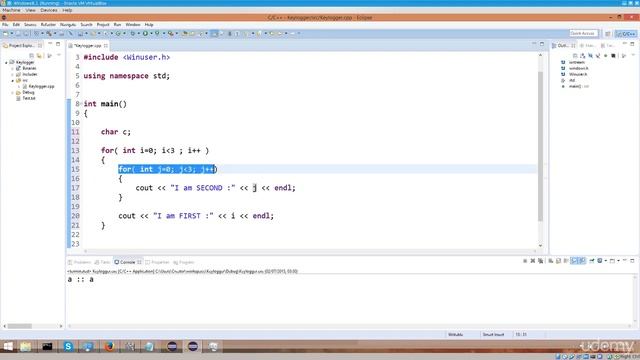Toggle Hide Non-Public Members in the Outline

(605, 56)
